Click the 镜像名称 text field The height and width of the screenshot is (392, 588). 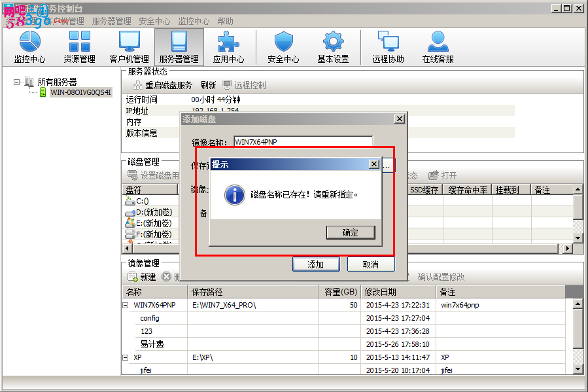[x=303, y=142]
